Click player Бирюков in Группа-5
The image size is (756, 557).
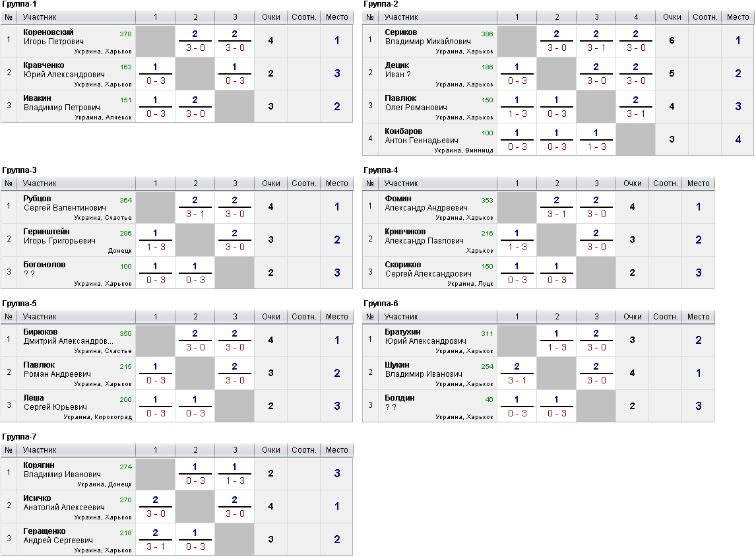click(x=40, y=332)
